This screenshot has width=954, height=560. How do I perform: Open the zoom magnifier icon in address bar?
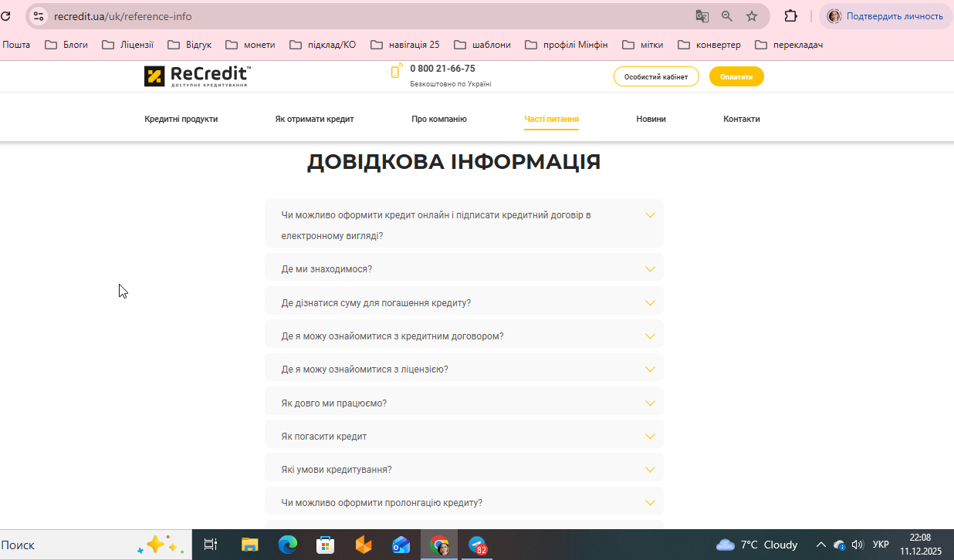726,16
